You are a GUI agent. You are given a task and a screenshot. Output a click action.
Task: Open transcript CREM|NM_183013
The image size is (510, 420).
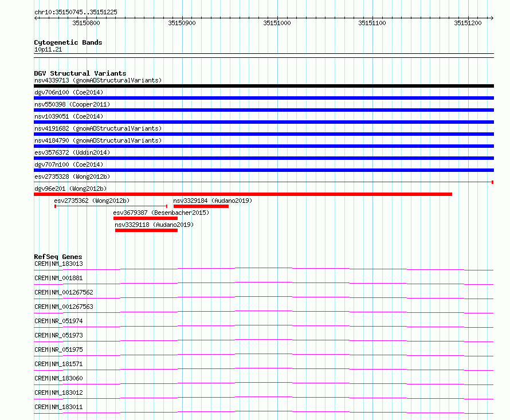click(58, 264)
